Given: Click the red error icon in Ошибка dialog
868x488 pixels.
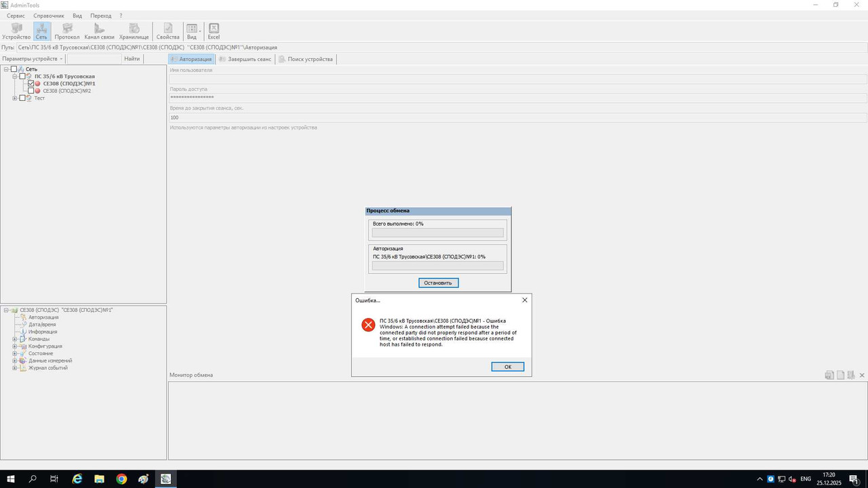Looking at the screenshot, I should coord(368,325).
